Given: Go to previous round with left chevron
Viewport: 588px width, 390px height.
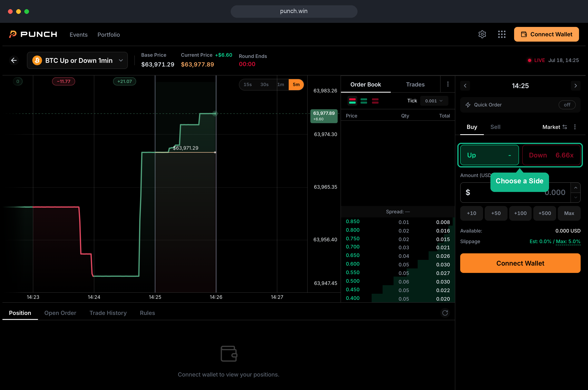Looking at the screenshot, I should [x=465, y=86].
